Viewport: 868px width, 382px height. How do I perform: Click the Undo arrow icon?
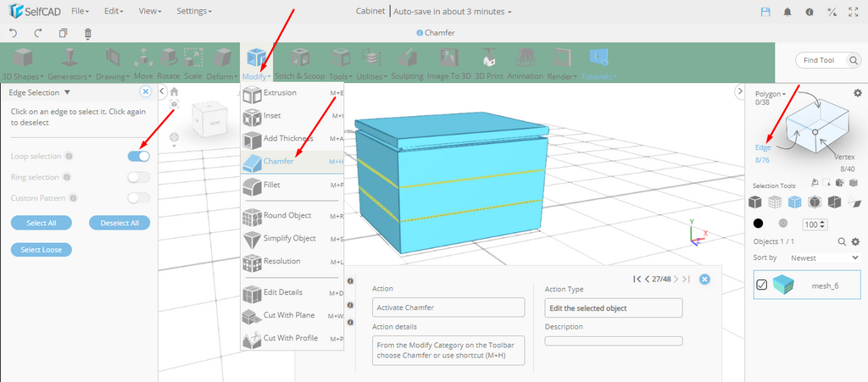13,33
